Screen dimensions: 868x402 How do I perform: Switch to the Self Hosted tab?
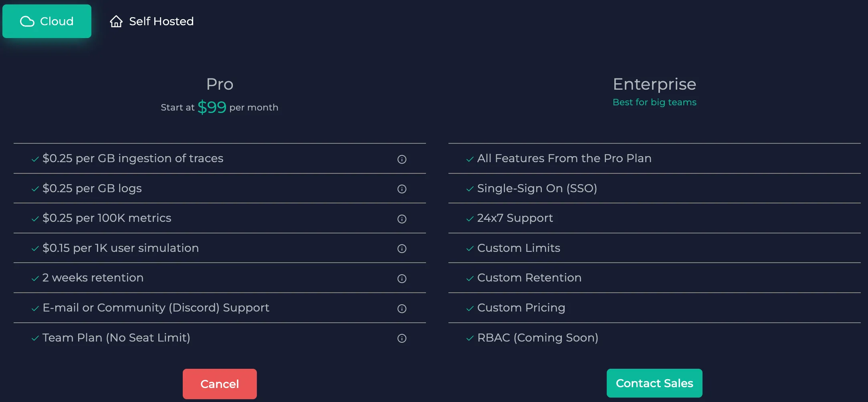(151, 21)
